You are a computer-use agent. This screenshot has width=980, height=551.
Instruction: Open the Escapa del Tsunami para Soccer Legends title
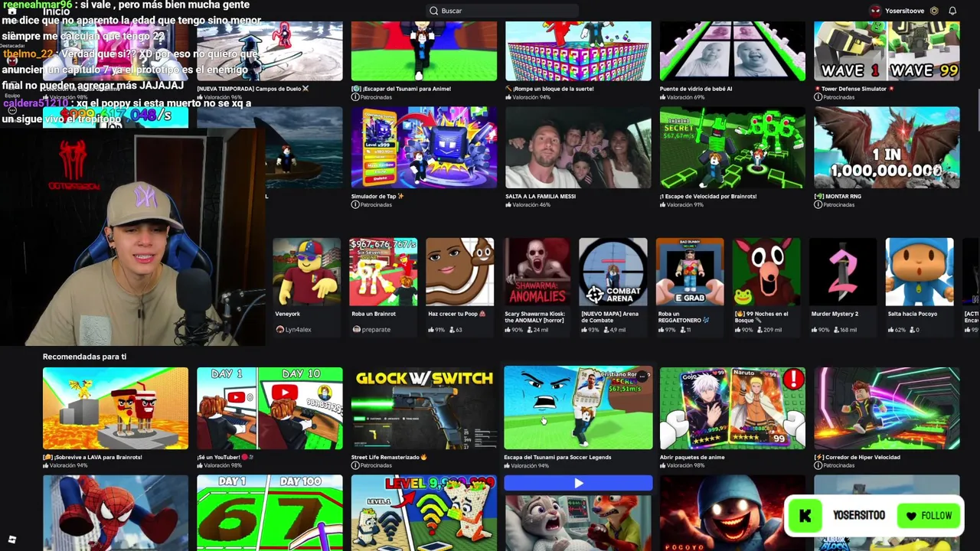(557, 458)
